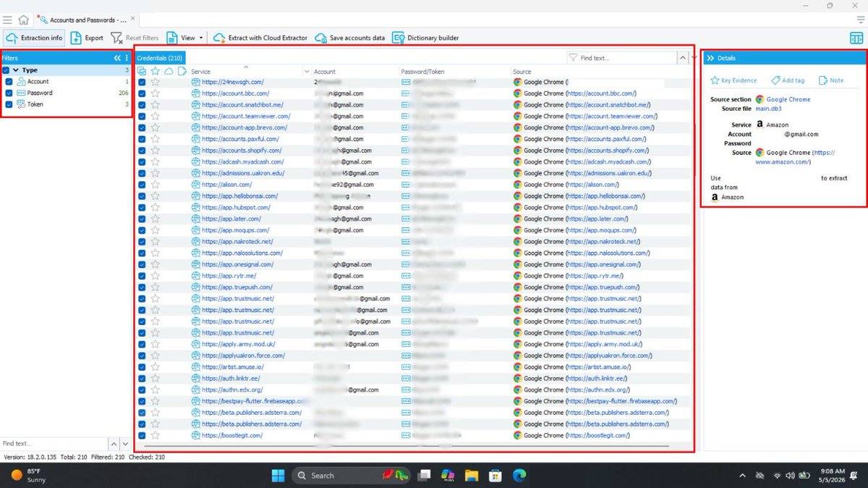Viewport: 868px width, 488px height.
Task: Collapse the Type filter group
Action: (16, 70)
